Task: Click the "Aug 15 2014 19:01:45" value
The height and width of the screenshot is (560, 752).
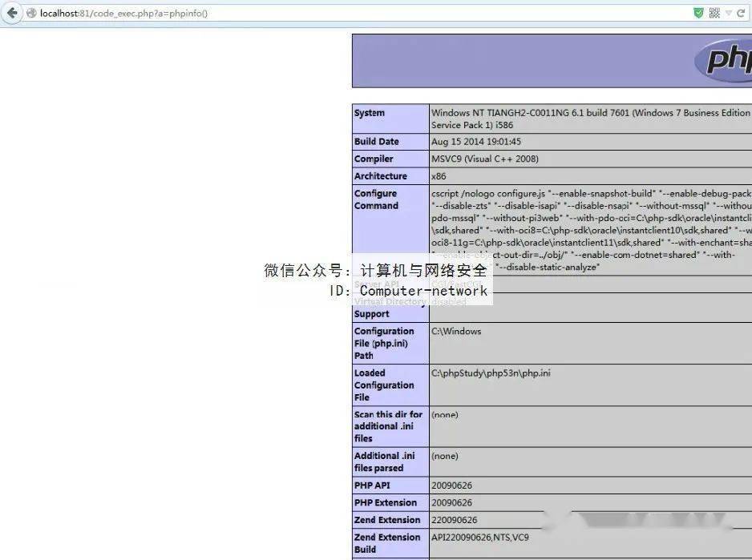Action: pos(475,142)
